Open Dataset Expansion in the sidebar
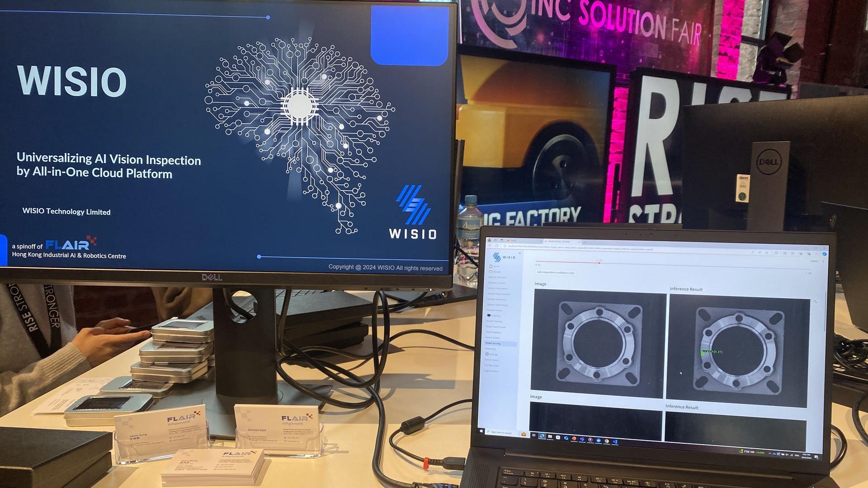 (x=497, y=300)
